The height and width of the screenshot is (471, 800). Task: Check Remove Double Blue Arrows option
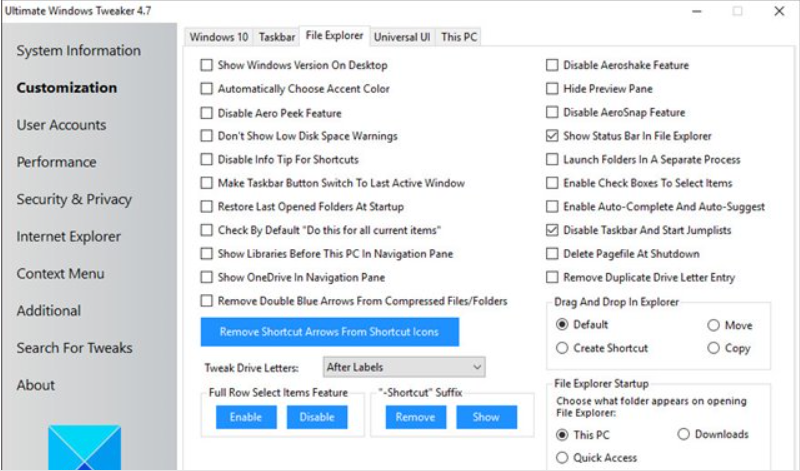point(207,301)
